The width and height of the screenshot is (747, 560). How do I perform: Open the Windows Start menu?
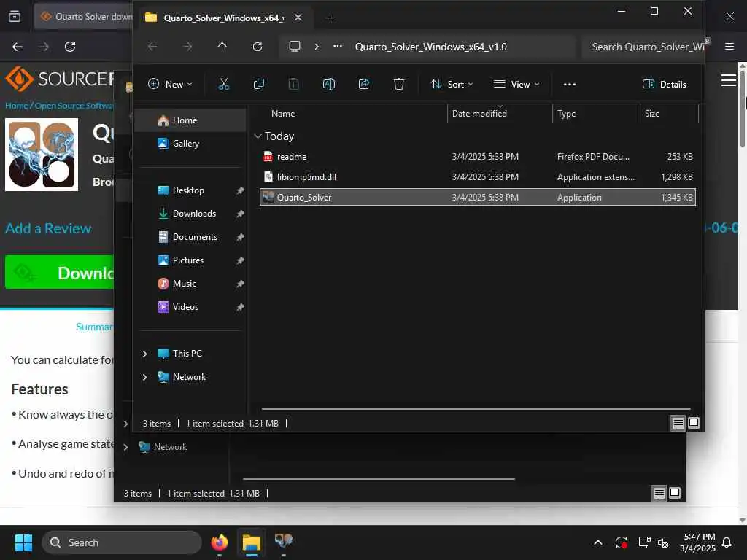pyautogui.click(x=23, y=542)
